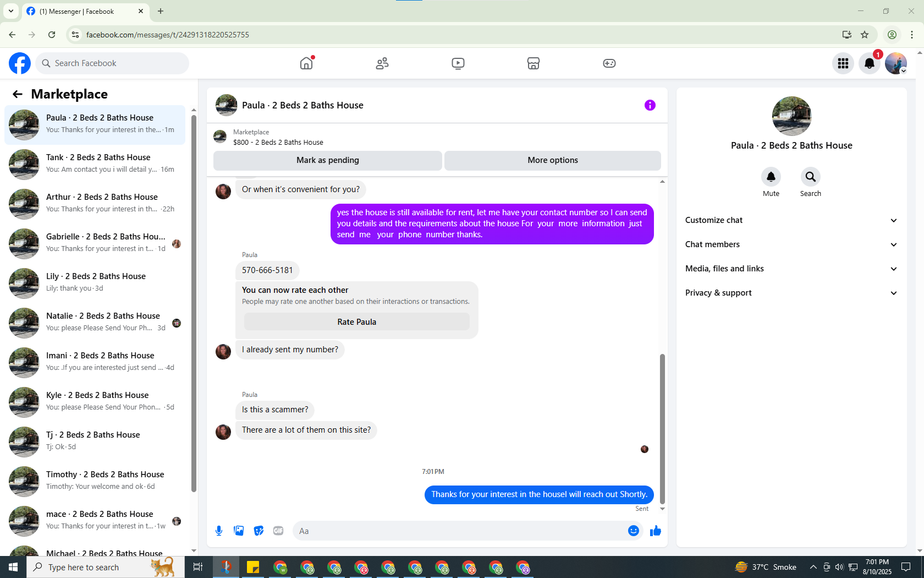Open the Gaming icon in top navigation

[x=609, y=63]
